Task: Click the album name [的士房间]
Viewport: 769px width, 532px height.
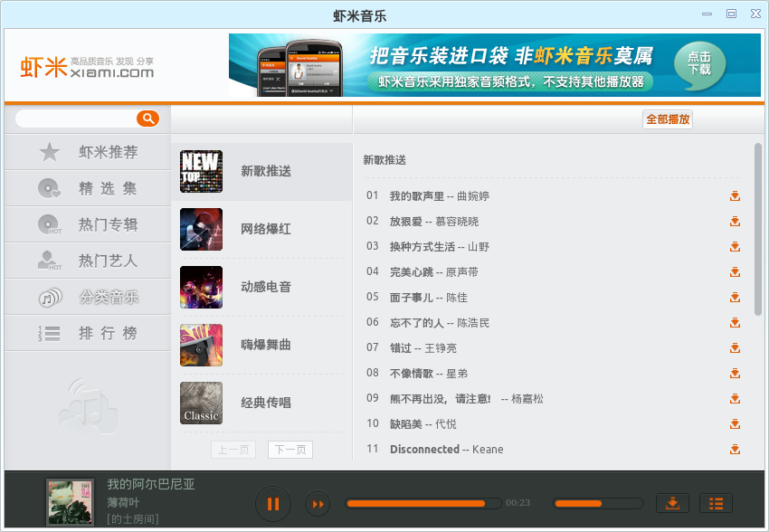Action: pyautogui.click(x=133, y=518)
